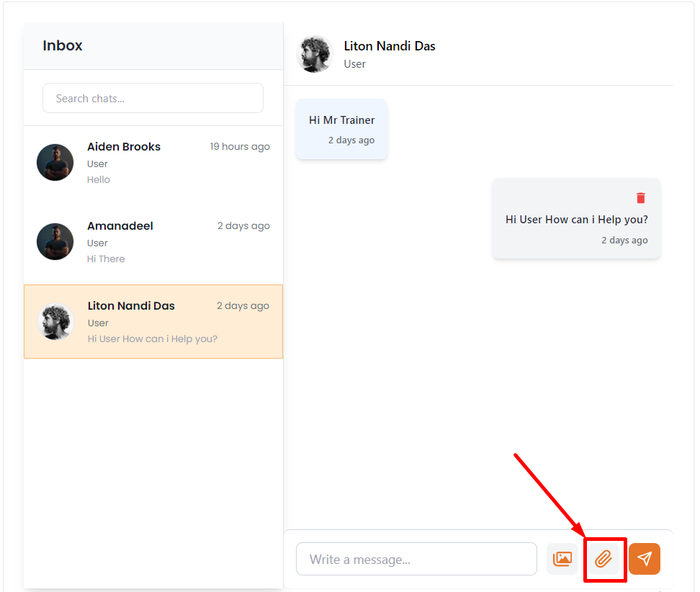700x592 pixels.
Task: Click the avatar in the chat header
Action: tap(315, 54)
